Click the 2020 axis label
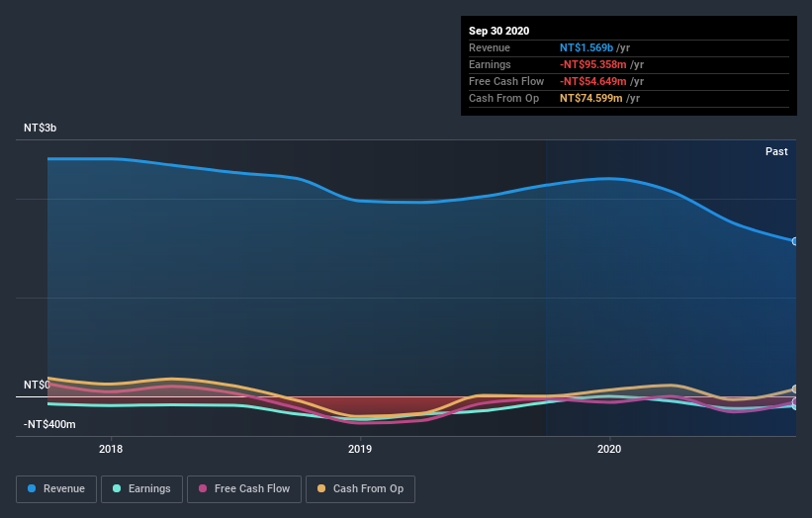This screenshot has height=518, width=812. point(609,449)
